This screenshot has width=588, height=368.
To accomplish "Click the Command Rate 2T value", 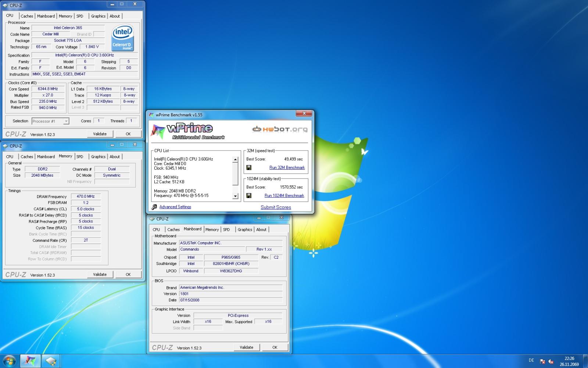I will click(x=86, y=240).
